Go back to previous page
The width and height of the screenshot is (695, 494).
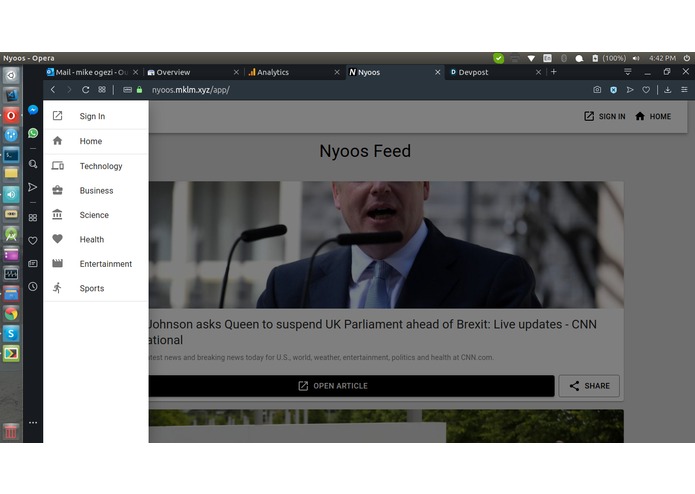[x=53, y=89]
